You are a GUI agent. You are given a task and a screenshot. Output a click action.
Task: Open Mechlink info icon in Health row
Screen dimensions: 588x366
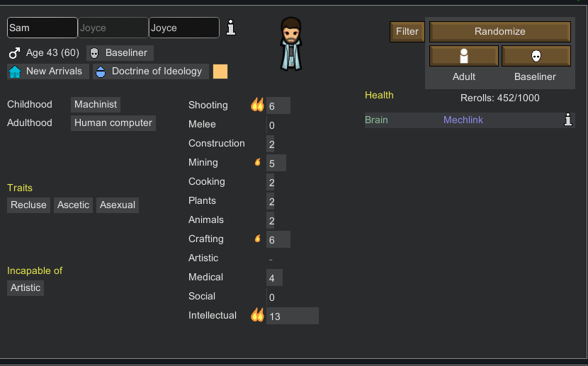coord(568,120)
